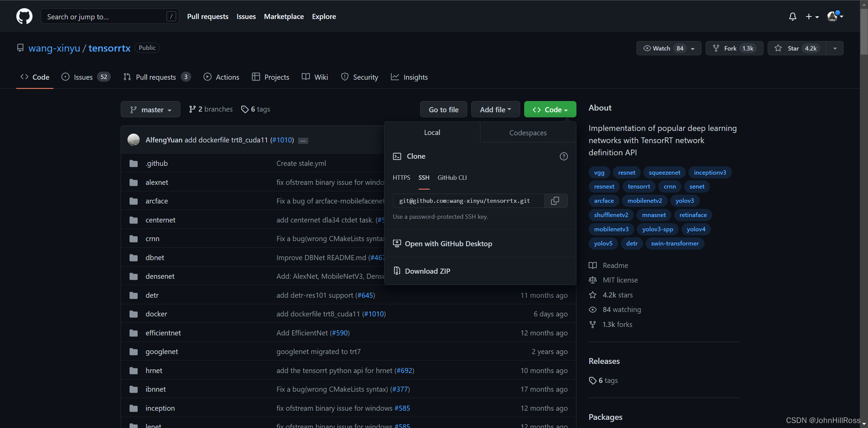Click the retinaface topic tag
Image resolution: width=868 pixels, height=428 pixels.
coord(693,215)
